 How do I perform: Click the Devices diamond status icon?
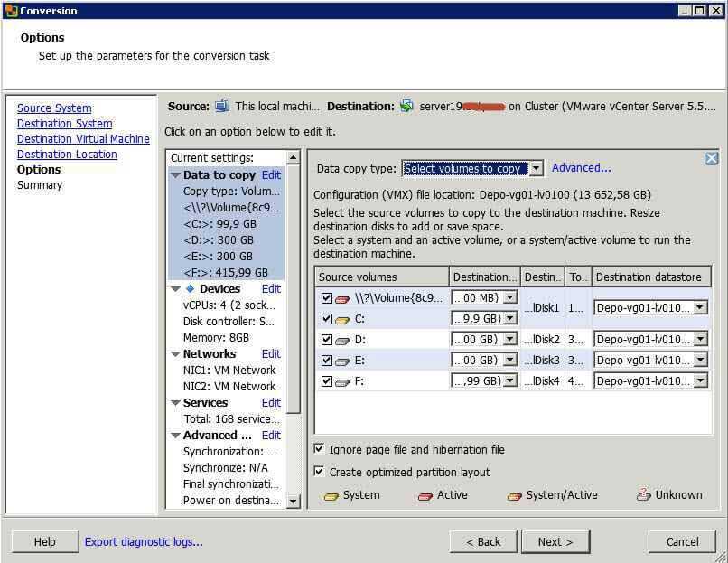click(191, 289)
